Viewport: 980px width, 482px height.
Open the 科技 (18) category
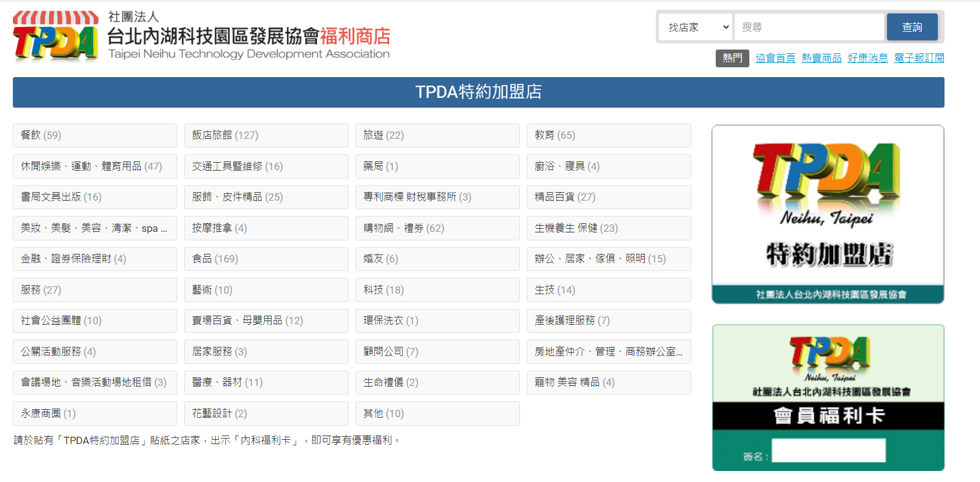[437, 290]
